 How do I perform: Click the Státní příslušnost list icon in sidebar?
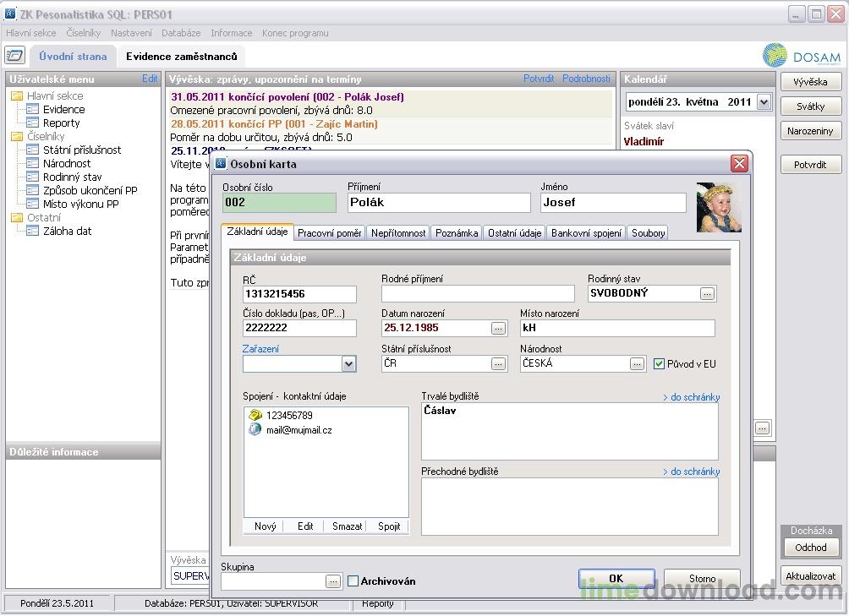click(33, 150)
